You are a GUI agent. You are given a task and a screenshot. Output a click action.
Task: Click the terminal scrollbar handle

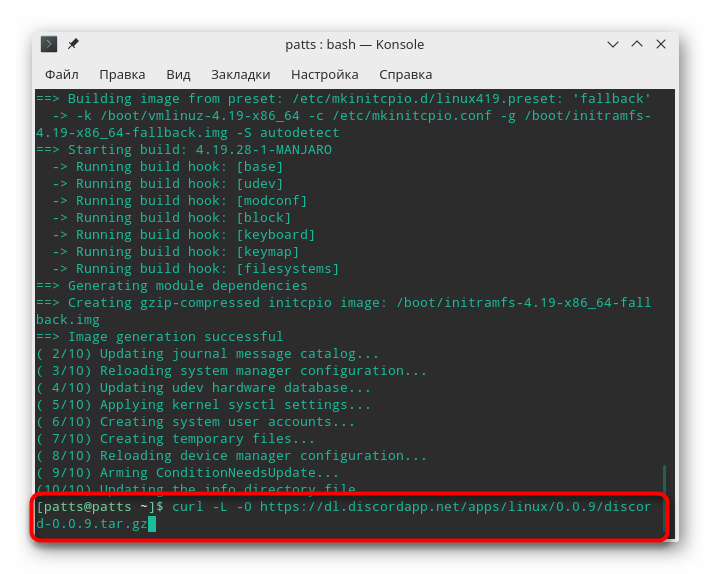pyautogui.click(x=664, y=499)
